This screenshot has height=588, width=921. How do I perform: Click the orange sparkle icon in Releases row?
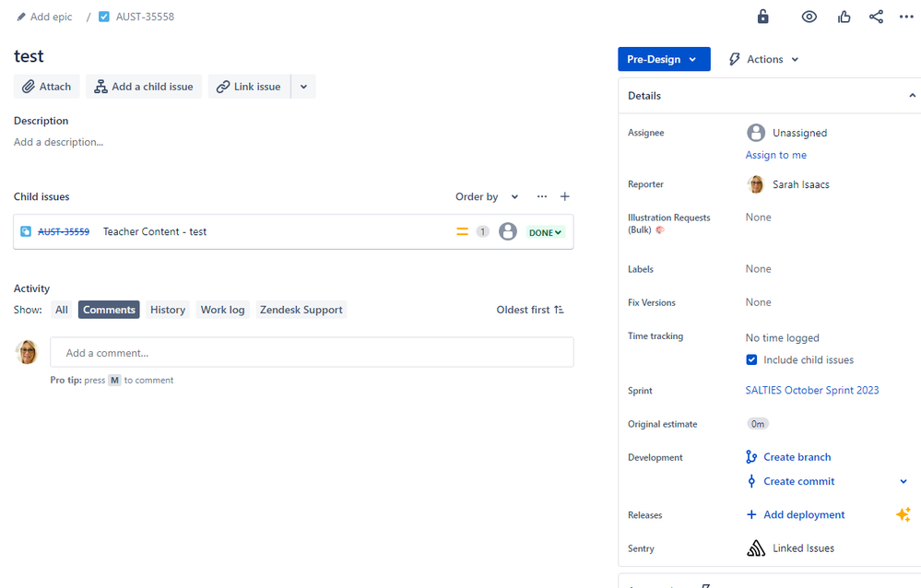tap(903, 514)
